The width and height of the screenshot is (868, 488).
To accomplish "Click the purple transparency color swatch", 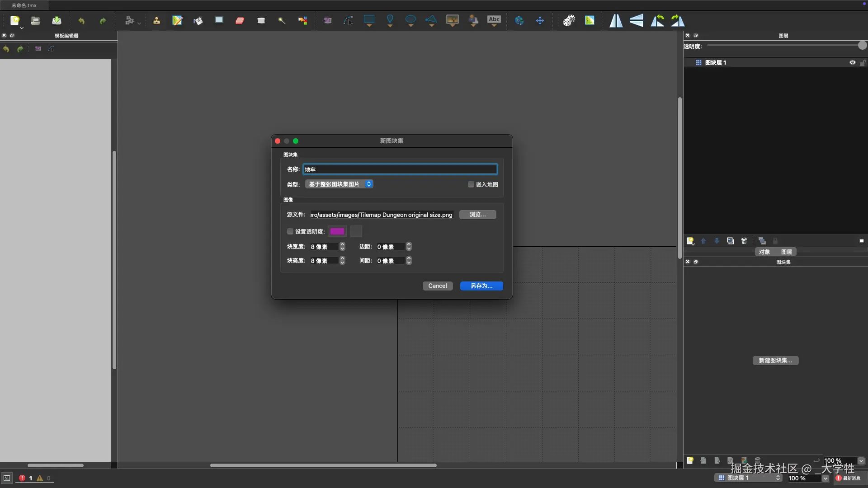I will (x=337, y=231).
